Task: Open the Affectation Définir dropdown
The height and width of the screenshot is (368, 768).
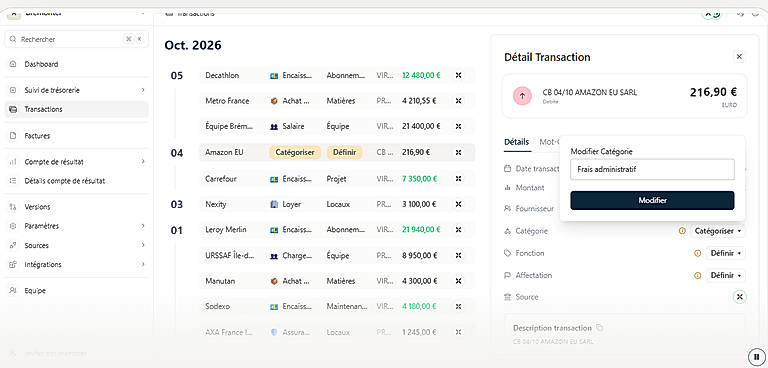Action: pos(725,275)
